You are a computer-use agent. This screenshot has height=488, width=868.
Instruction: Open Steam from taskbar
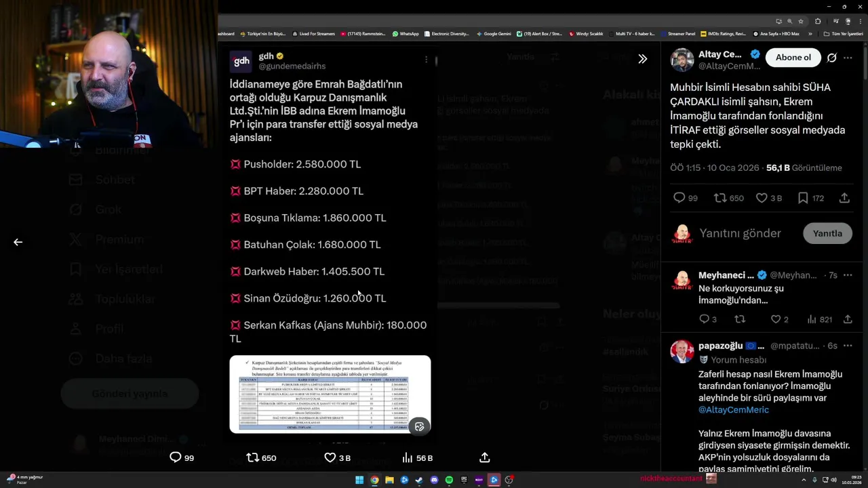(419, 480)
